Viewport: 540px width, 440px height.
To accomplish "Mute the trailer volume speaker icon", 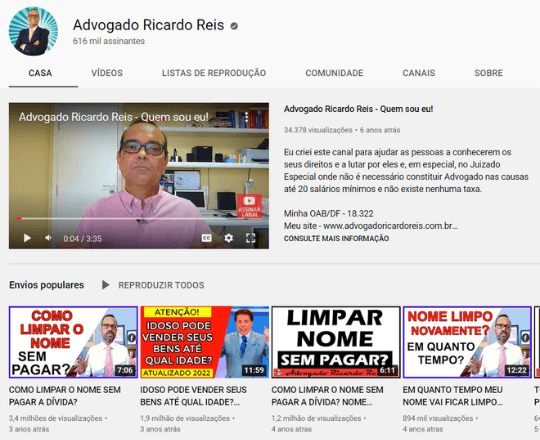I will pos(48,238).
